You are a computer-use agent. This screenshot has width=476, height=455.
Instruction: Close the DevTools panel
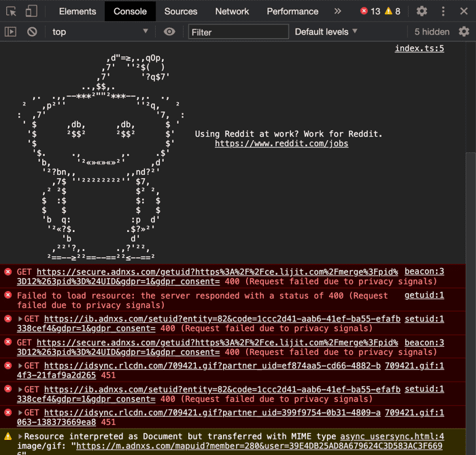tap(464, 12)
